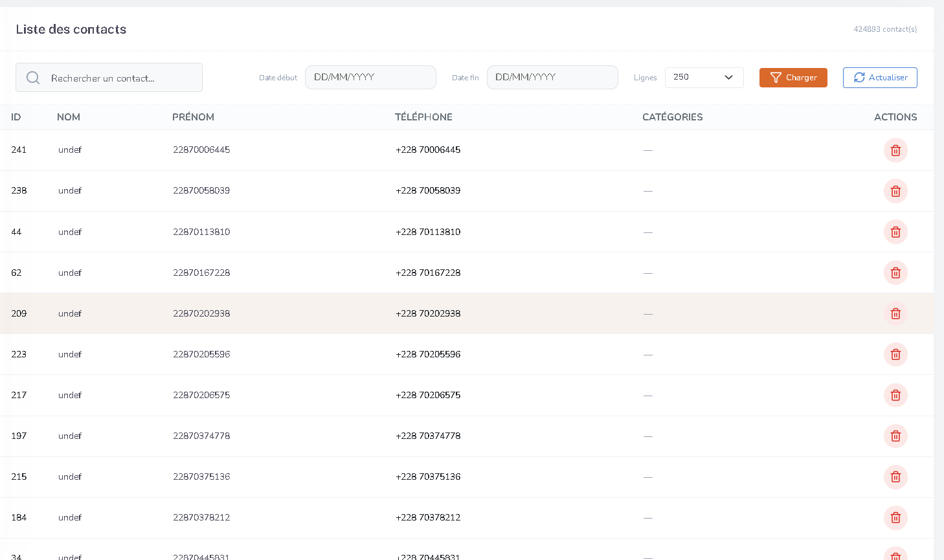Click the Liste des contacts heading
Viewport: 944px width, 560px height.
point(71,29)
